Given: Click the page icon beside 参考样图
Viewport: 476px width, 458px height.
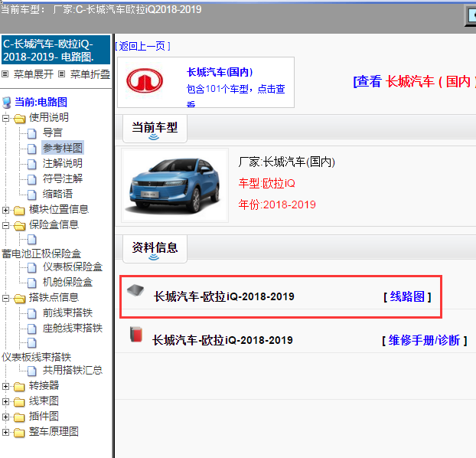Looking at the screenshot, I should click(32, 149).
